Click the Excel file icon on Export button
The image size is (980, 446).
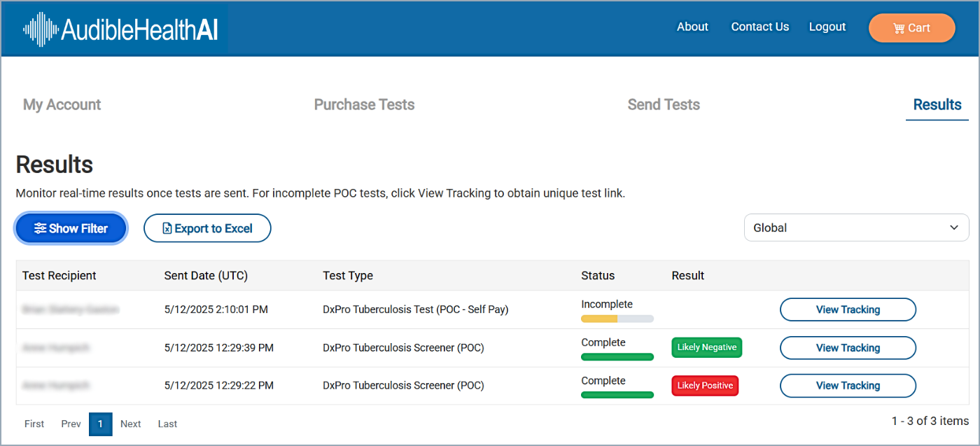pyautogui.click(x=167, y=228)
